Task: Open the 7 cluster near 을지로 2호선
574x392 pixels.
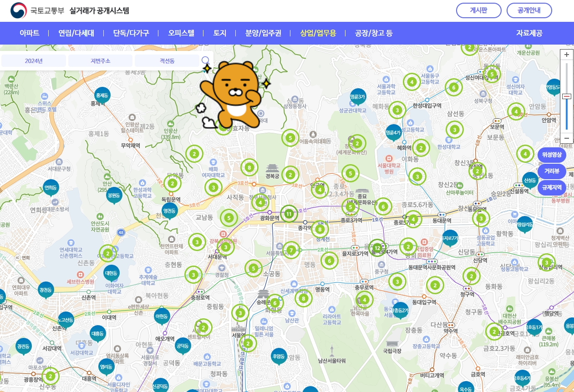Action: click(x=291, y=250)
